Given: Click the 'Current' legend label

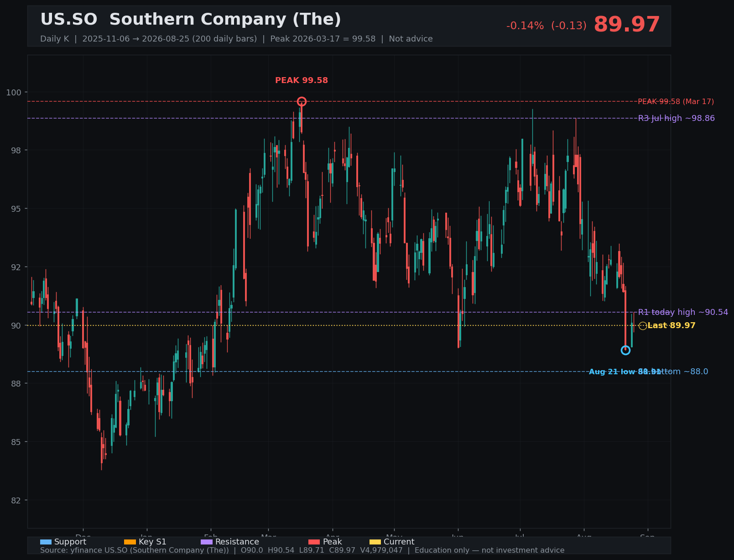Looking at the screenshot, I should point(399,542).
